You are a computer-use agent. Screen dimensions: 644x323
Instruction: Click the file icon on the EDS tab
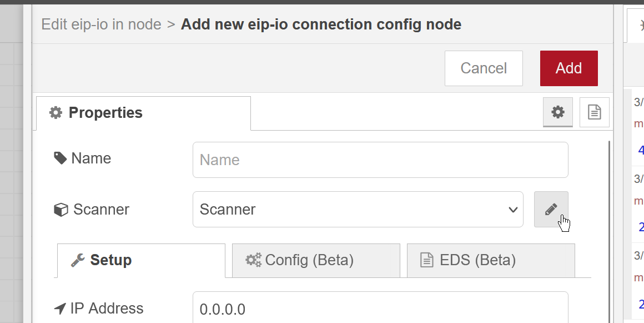tap(427, 260)
